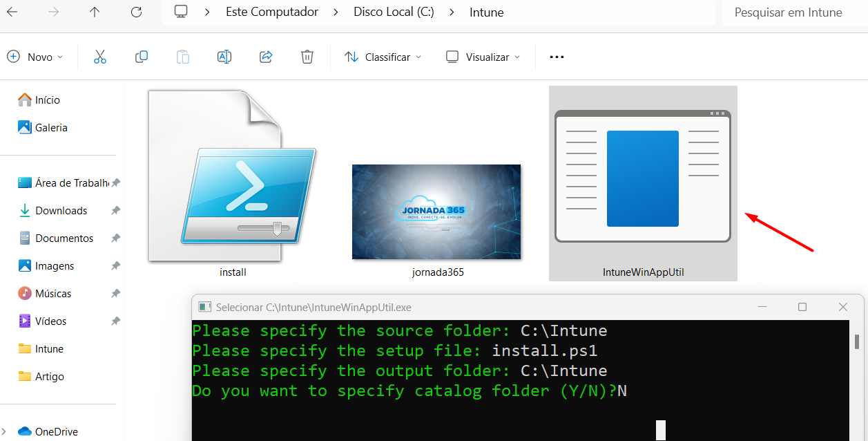Open the Classificar sort dropdown
This screenshot has height=441, width=868.
click(x=383, y=56)
